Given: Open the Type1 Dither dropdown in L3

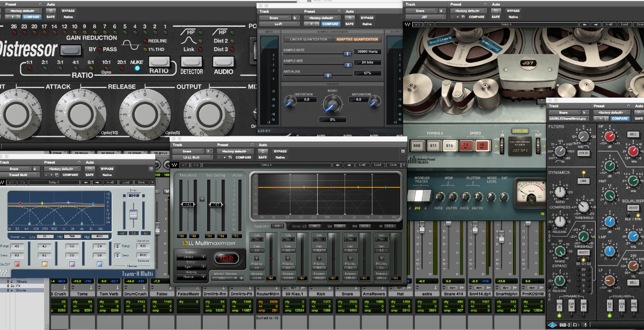Looking at the screenshot, I should pyautogui.click(x=192, y=267).
